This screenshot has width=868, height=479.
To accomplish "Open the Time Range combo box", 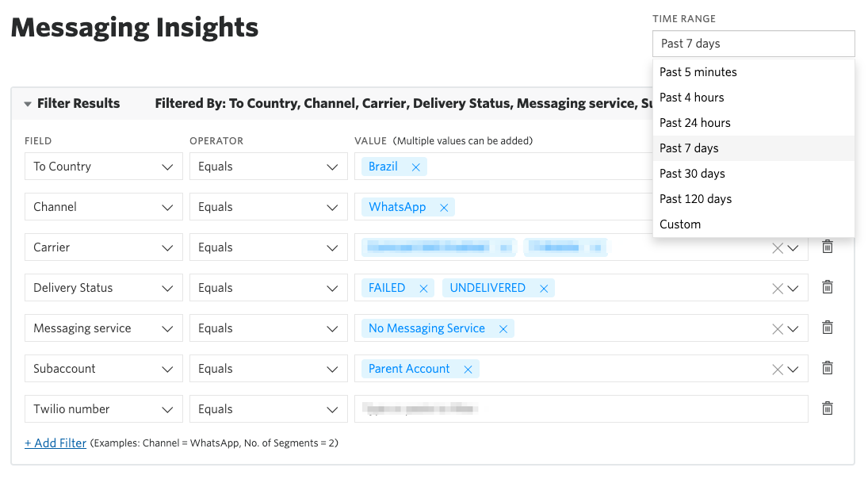I will coord(753,44).
